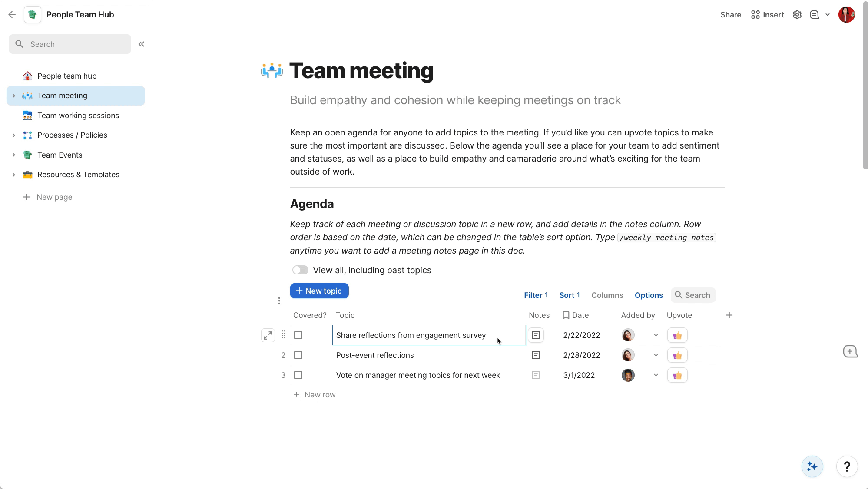The height and width of the screenshot is (489, 868).
Task: Check Covered for engagement survey topic
Action: pos(298,335)
